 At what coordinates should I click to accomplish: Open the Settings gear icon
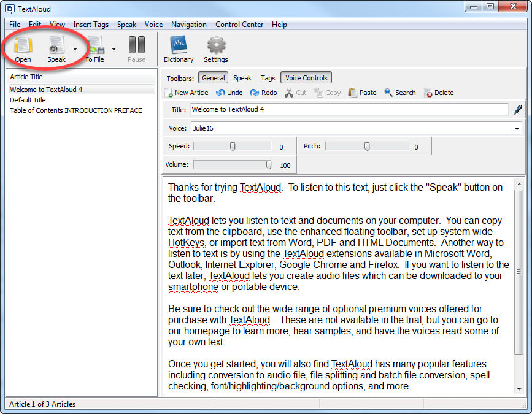pos(216,45)
